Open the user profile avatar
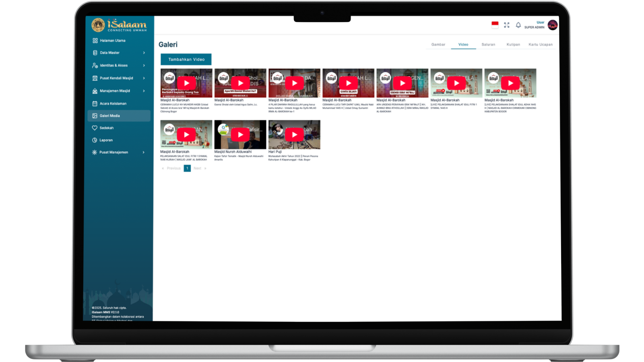The image size is (644, 362). coord(553,25)
